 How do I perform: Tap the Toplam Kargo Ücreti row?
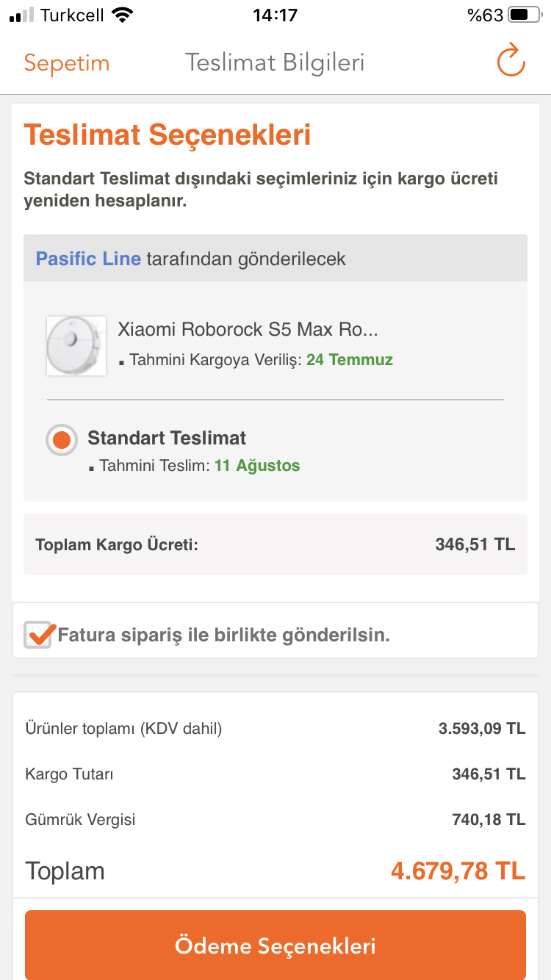(275, 544)
